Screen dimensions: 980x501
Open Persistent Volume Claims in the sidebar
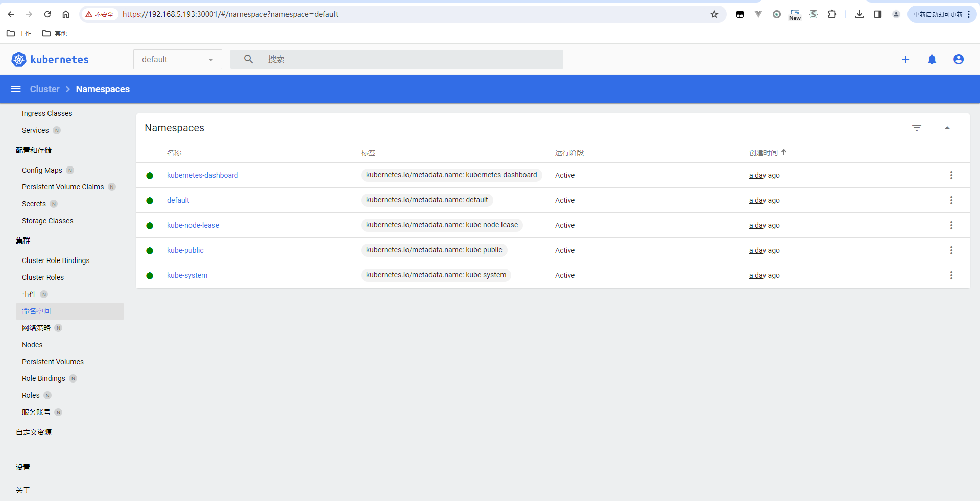pyautogui.click(x=63, y=187)
